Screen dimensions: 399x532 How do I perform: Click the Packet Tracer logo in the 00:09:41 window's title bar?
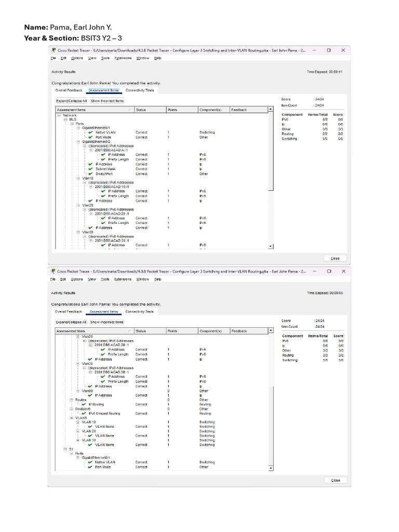(x=53, y=50)
